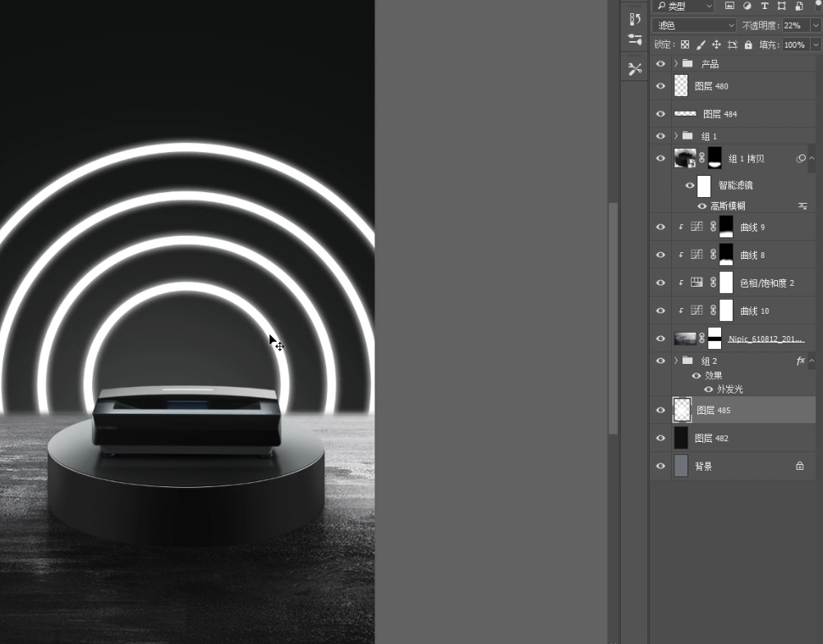Select the 图层 482 layer
823x644 pixels.
tap(733, 438)
